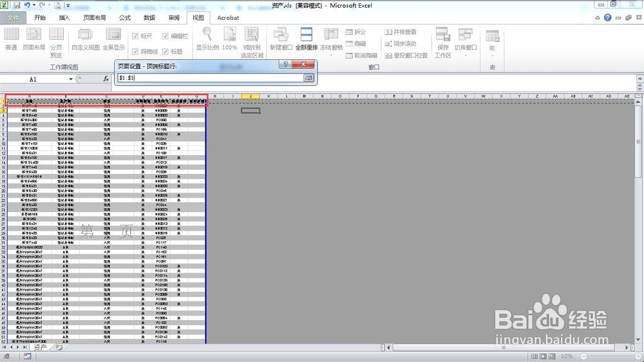Open the Page Layout (页面布局) ribbon tab

[x=95, y=17]
